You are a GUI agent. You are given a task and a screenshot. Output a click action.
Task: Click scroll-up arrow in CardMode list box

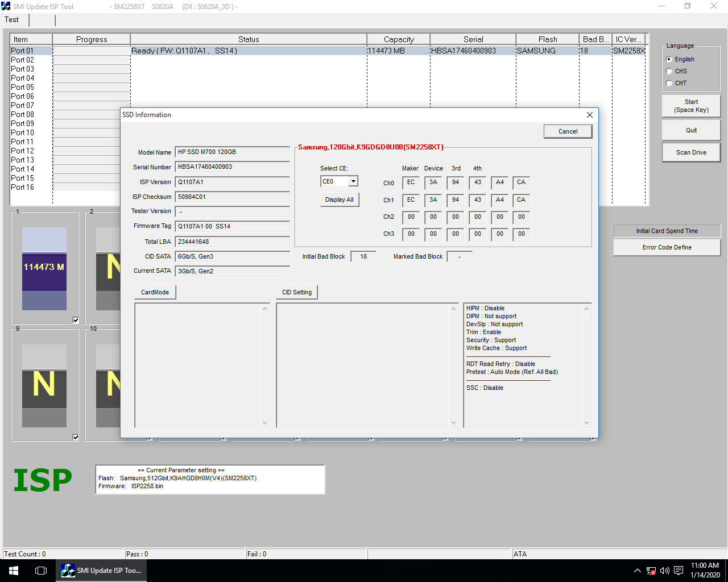[264, 309]
